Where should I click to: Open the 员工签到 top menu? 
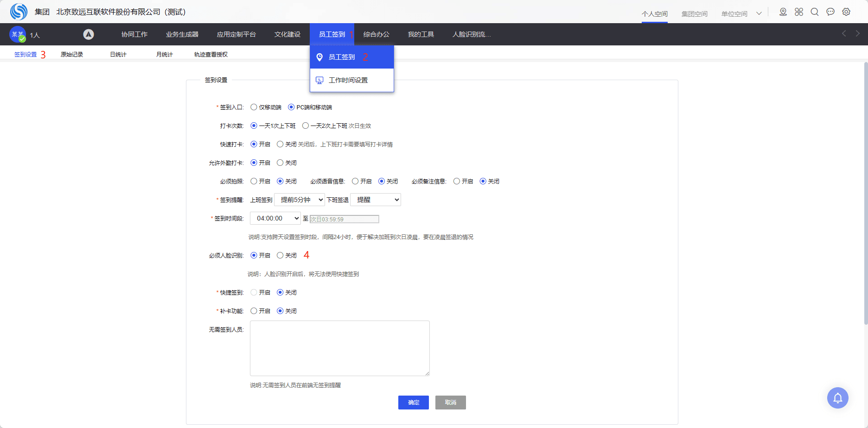click(332, 34)
